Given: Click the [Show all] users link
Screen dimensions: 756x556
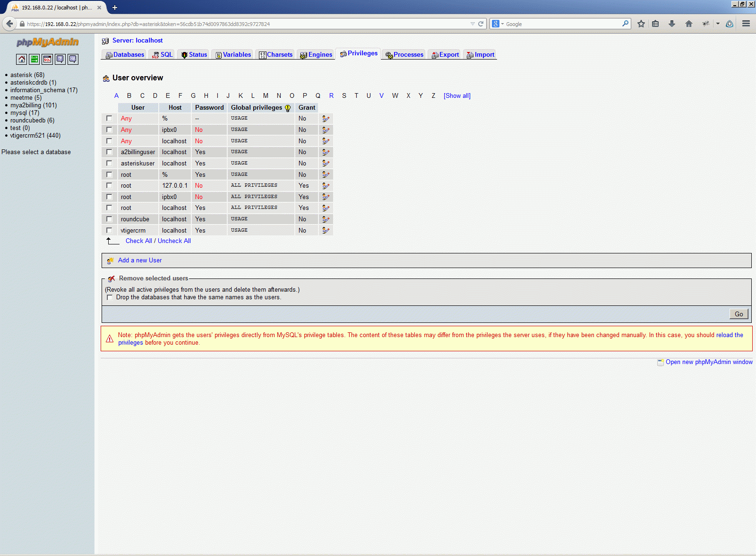Looking at the screenshot, I should [x=457, y=96].
